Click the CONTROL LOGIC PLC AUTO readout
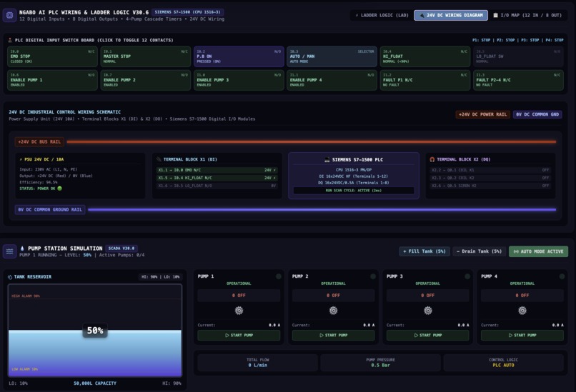 pos(503,363)
